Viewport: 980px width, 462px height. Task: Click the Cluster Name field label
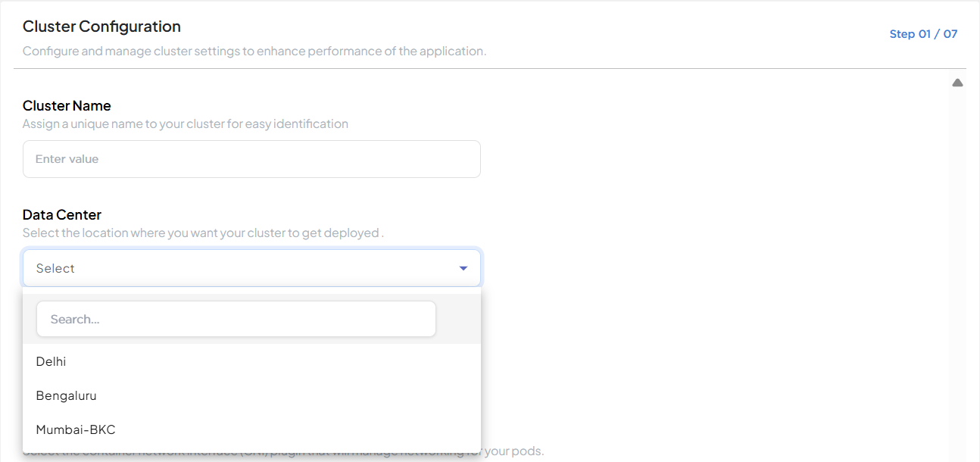coord(67,105)
